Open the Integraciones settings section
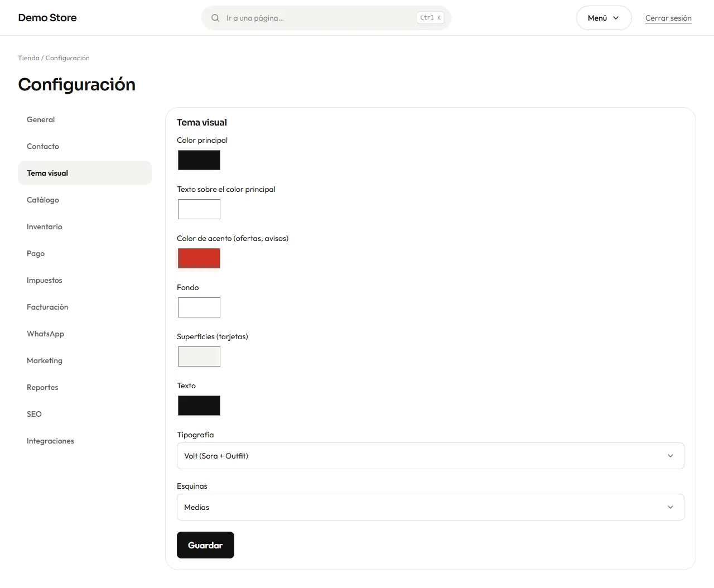The image size is (714, 588). pos(85,441)
